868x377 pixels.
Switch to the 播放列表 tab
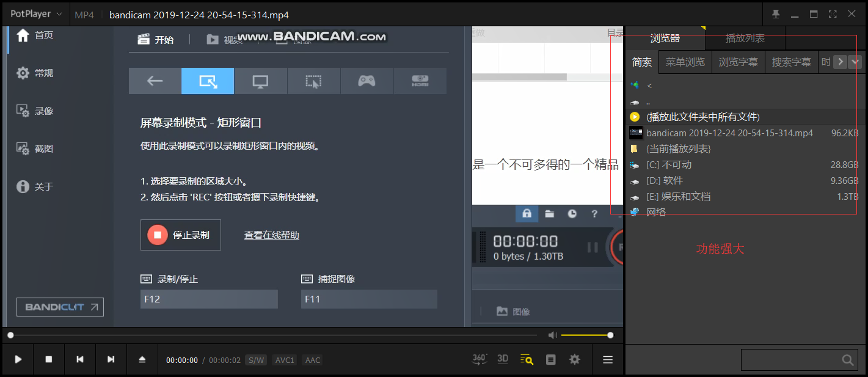pos(745,38)
